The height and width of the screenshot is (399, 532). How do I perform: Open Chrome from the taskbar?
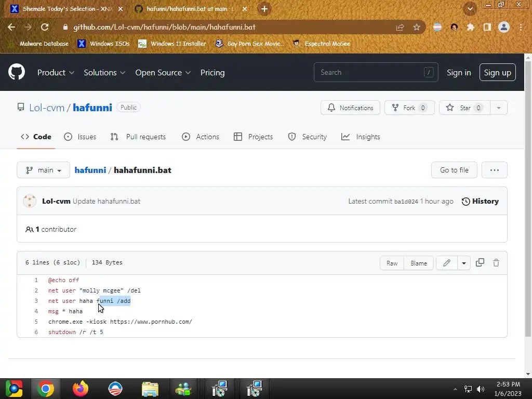46,389
